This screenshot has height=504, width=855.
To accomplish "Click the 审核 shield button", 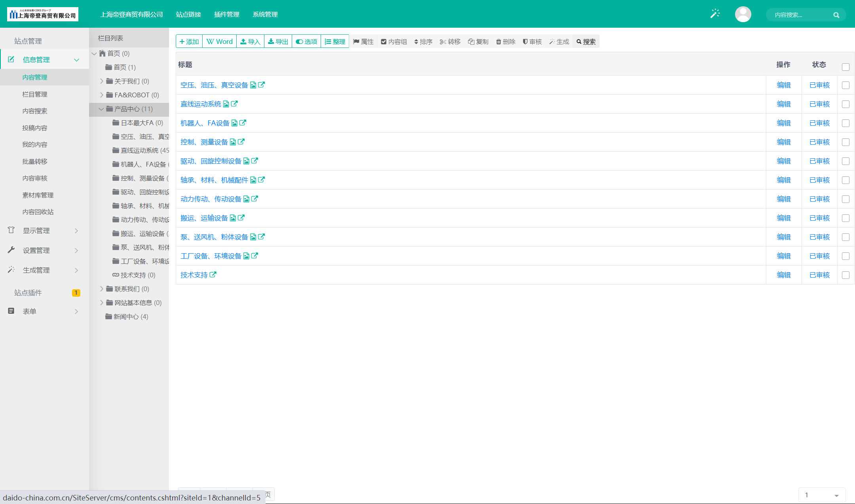I will click(x=532, y=42).
